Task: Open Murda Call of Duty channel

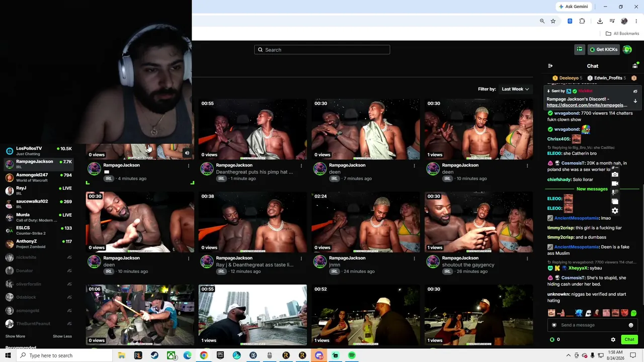Action: pos(39,217)
